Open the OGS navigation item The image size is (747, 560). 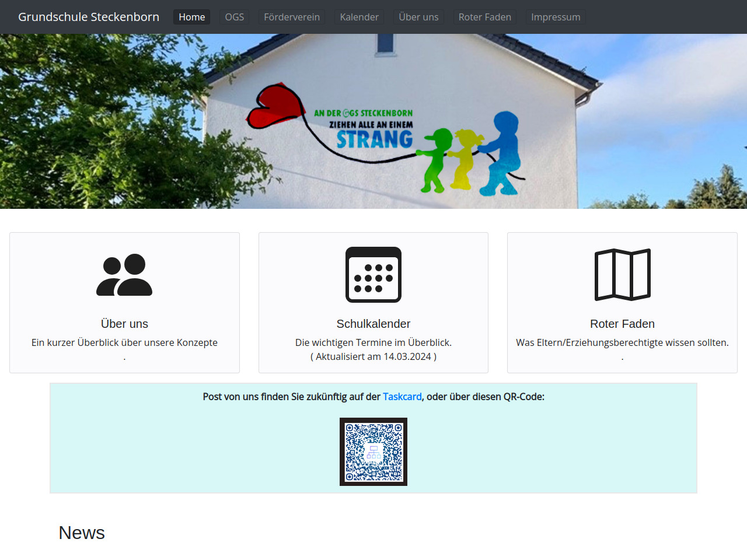click(235, 17)
